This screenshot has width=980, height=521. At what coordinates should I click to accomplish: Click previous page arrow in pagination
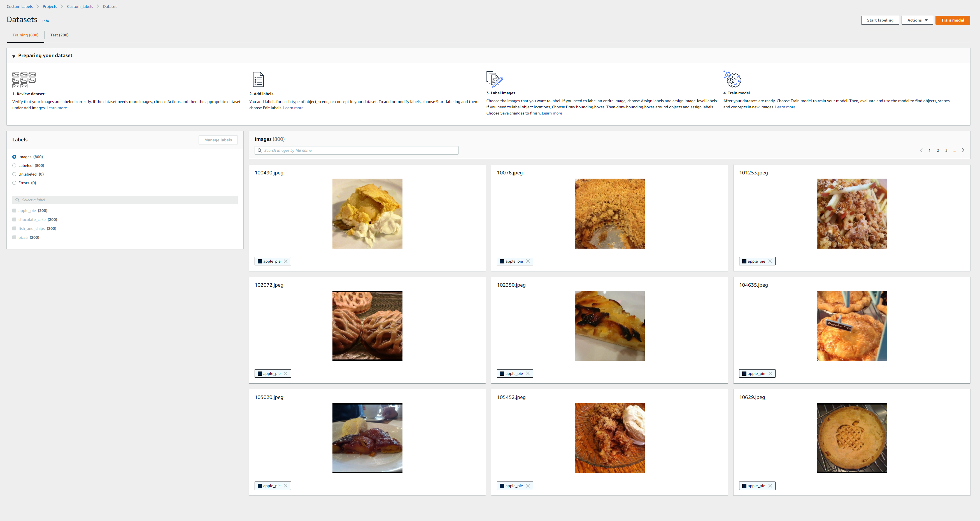(x=921, y=151)
